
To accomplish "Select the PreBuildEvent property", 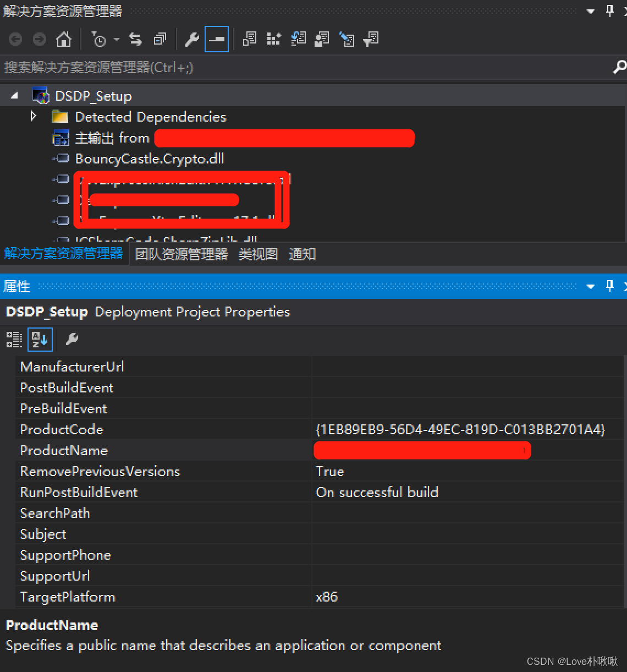I will coord(63,409).
